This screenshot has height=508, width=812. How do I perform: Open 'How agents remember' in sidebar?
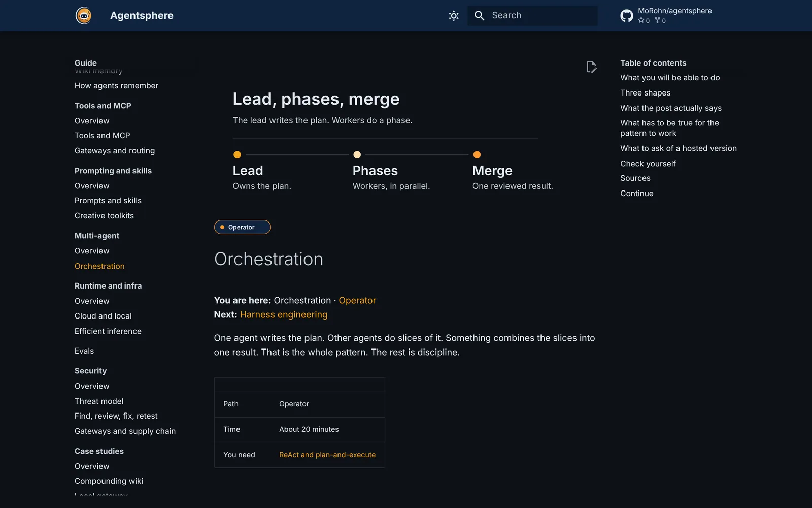[x=116, y=86]
